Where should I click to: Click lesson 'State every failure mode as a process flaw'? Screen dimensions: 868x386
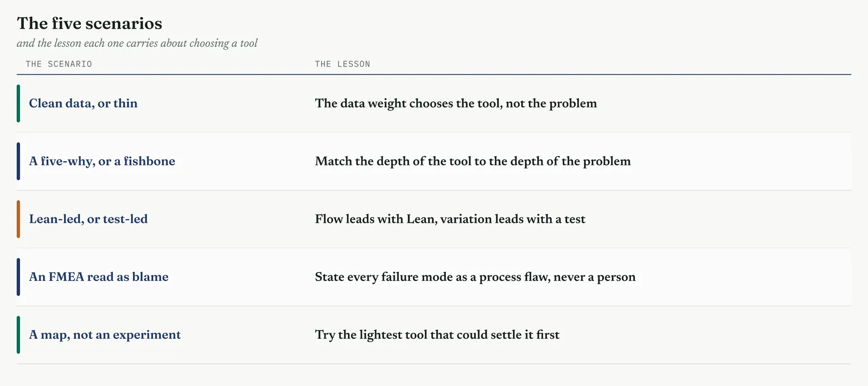pos(433,277)
